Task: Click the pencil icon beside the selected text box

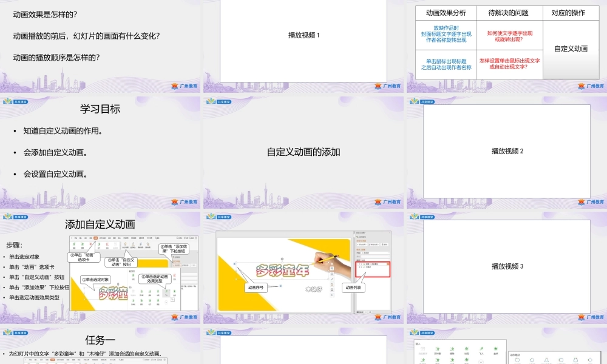Action: click(331, 278)
